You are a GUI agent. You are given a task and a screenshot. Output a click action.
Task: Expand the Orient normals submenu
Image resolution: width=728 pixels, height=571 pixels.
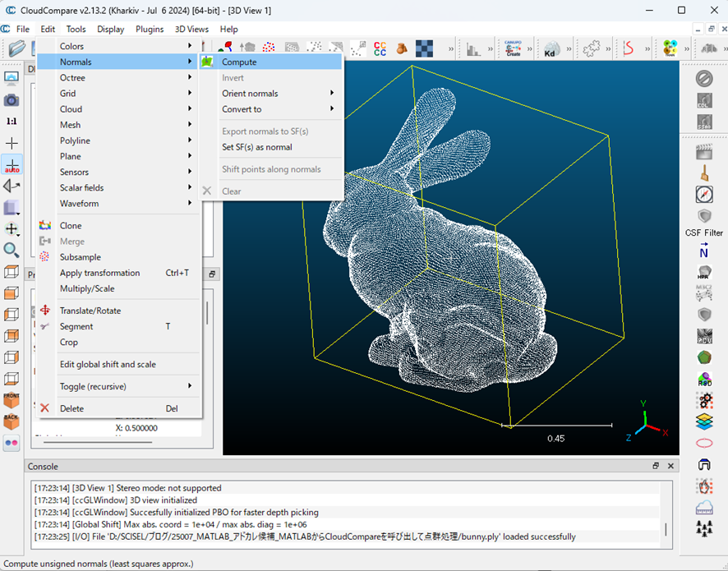point(250,94)
